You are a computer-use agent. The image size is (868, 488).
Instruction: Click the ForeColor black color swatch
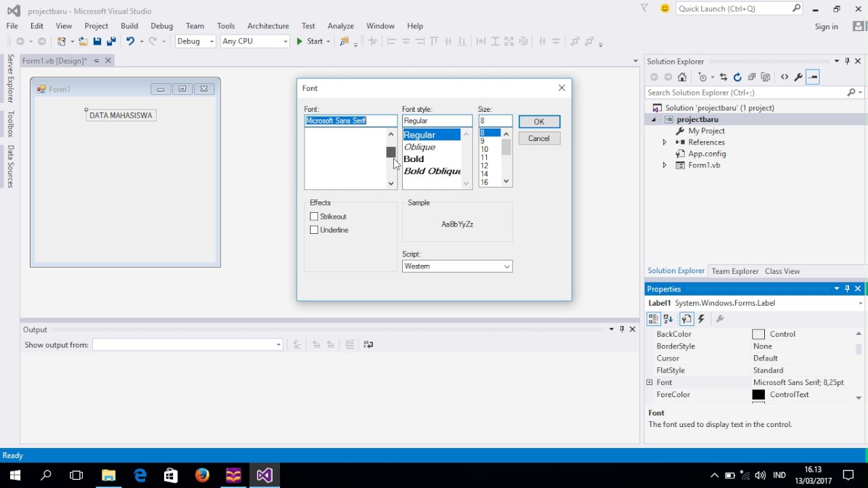[759, 394]
